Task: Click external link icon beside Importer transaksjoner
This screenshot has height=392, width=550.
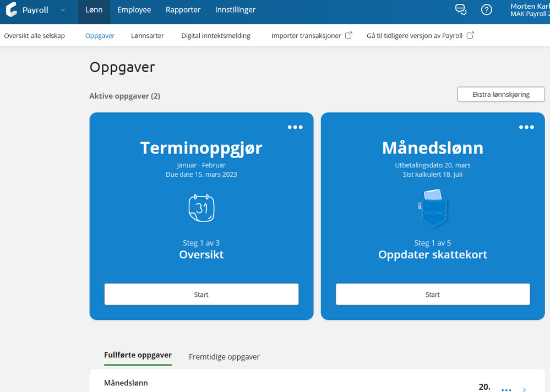Action: pyautogui.click(x=348, y=35)
